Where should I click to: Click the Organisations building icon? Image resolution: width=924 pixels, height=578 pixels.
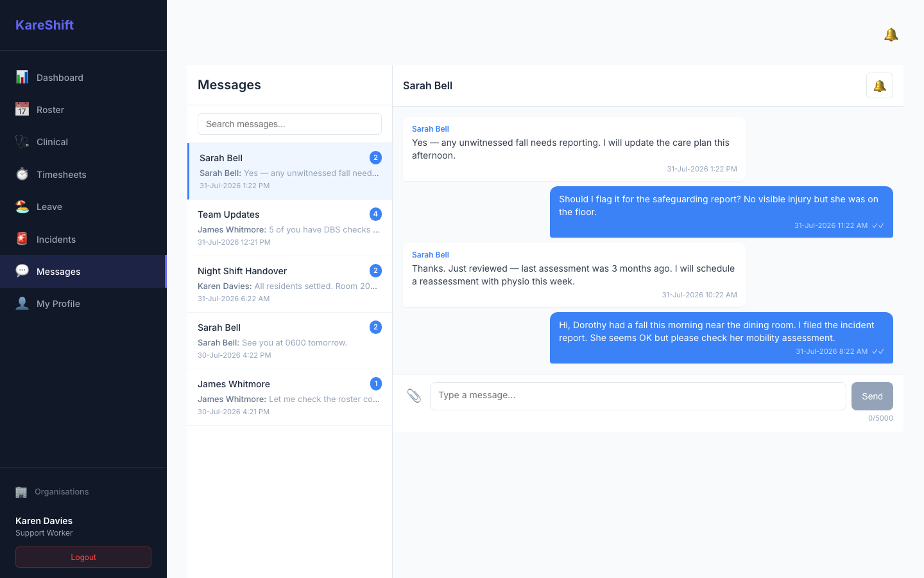click(x=21, y=492)
